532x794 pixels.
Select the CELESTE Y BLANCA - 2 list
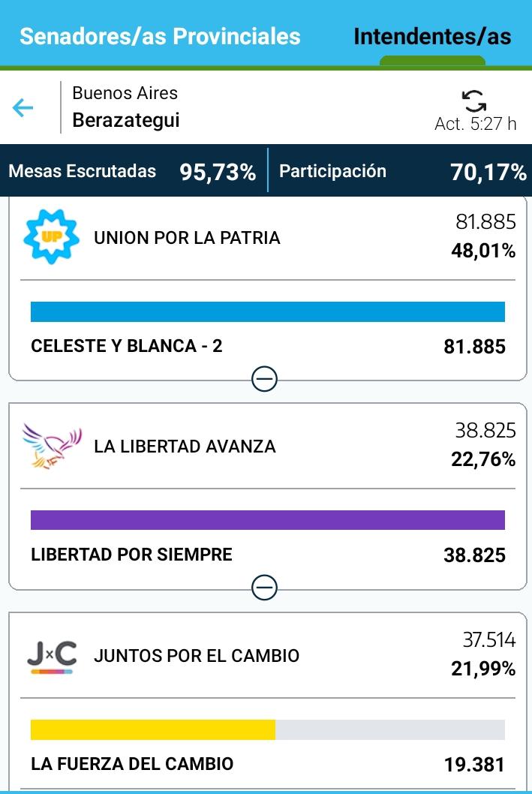coord(127,346)
